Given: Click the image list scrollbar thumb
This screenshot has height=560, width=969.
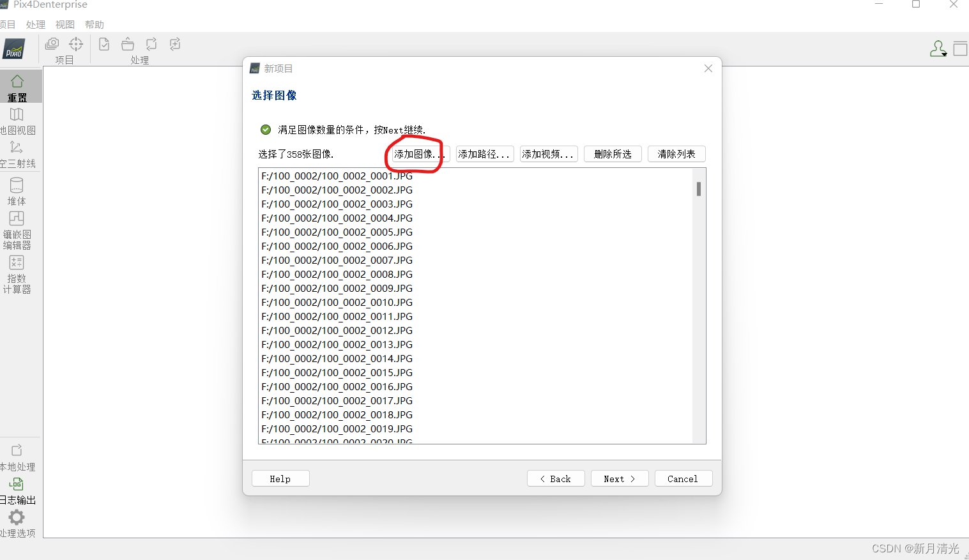Looking at the screenshot, I should pos(699,189).
